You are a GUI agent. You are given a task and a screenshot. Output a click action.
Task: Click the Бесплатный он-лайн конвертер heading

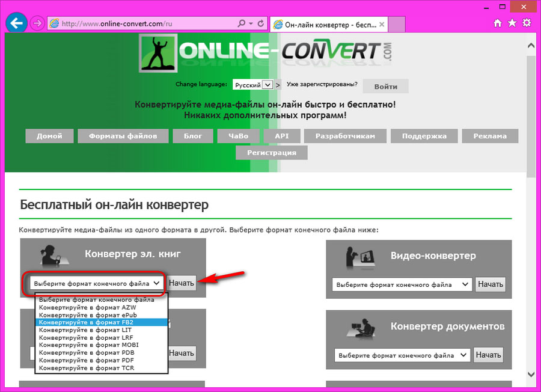tap(114, 204)
